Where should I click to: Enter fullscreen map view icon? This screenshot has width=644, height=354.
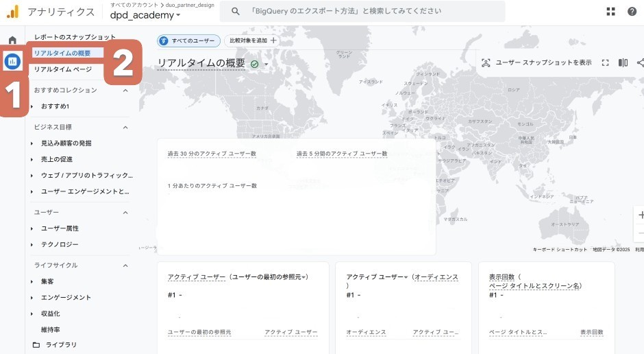tap(605, 62)
